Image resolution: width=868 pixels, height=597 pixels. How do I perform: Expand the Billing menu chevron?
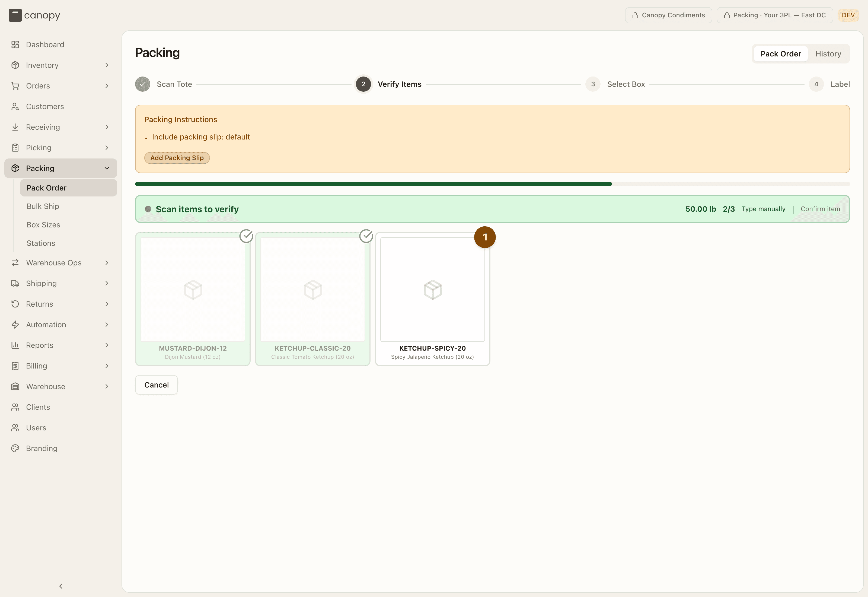107,366
